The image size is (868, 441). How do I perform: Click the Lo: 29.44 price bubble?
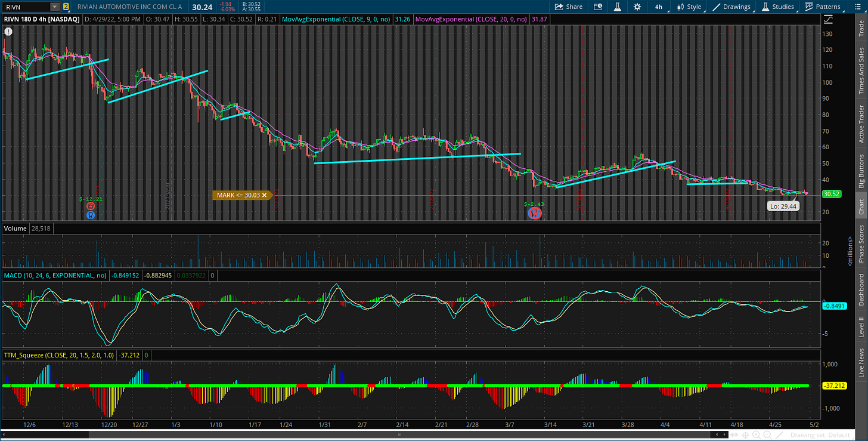(783, 206)
